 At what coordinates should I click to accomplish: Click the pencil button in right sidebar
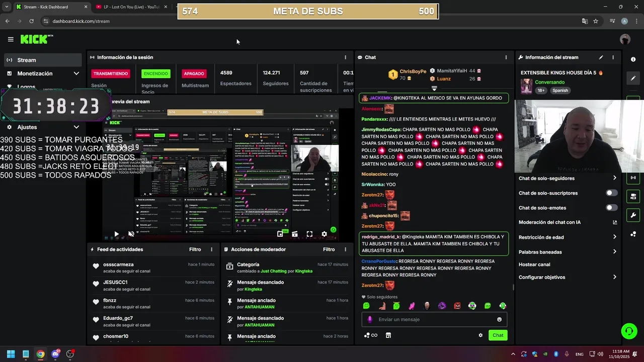(x=633, y=78)
